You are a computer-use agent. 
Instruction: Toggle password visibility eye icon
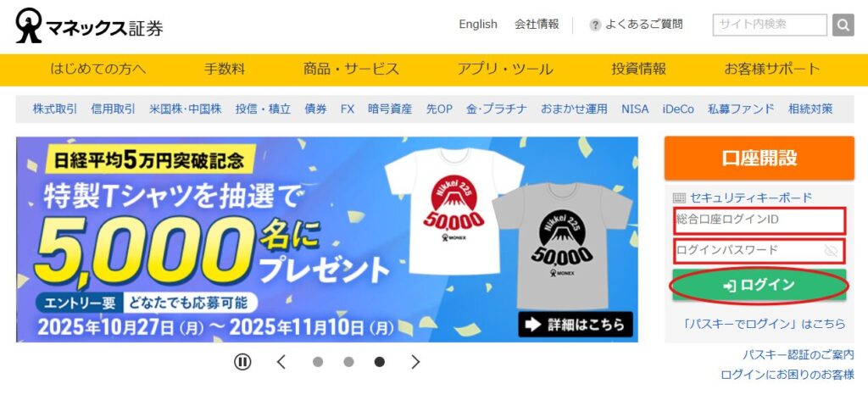click(831, 251)
